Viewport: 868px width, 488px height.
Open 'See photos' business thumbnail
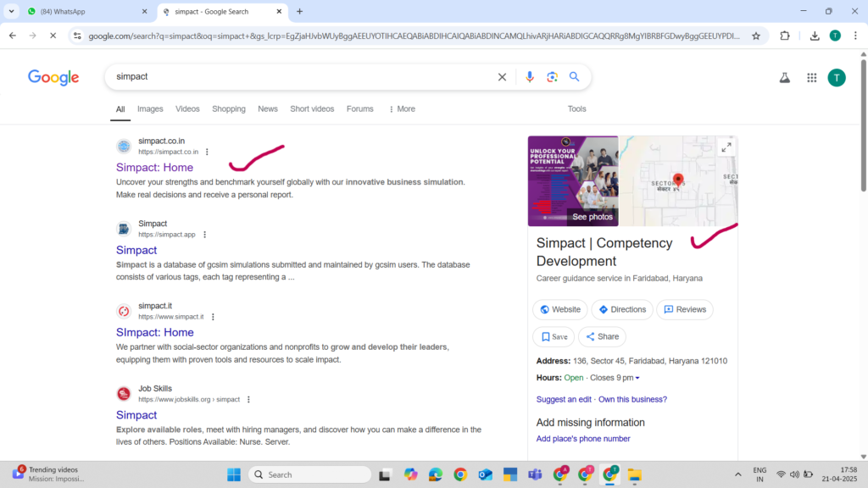click(x=573, y=181)
